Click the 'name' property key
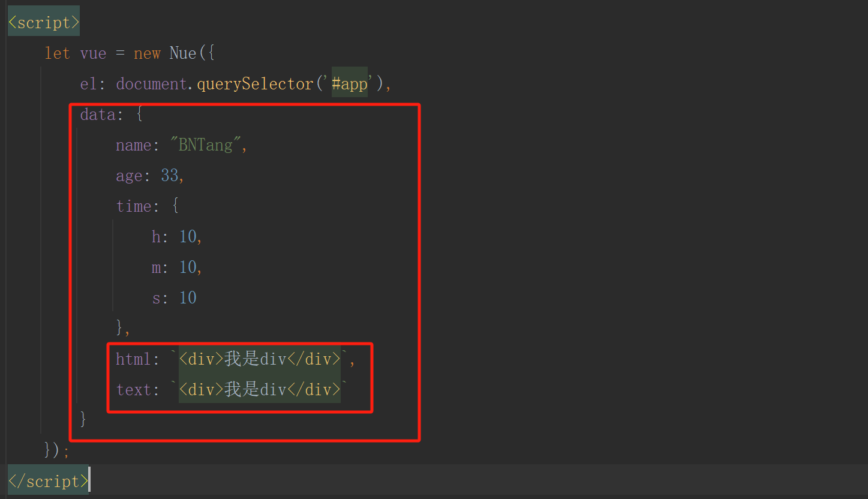This screenshot has width=868, height=499. coord(134,145)
